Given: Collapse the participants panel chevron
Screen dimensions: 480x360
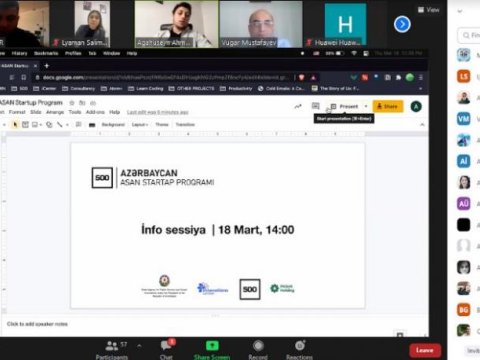Looking at the screenshot, I should [460, 11].
